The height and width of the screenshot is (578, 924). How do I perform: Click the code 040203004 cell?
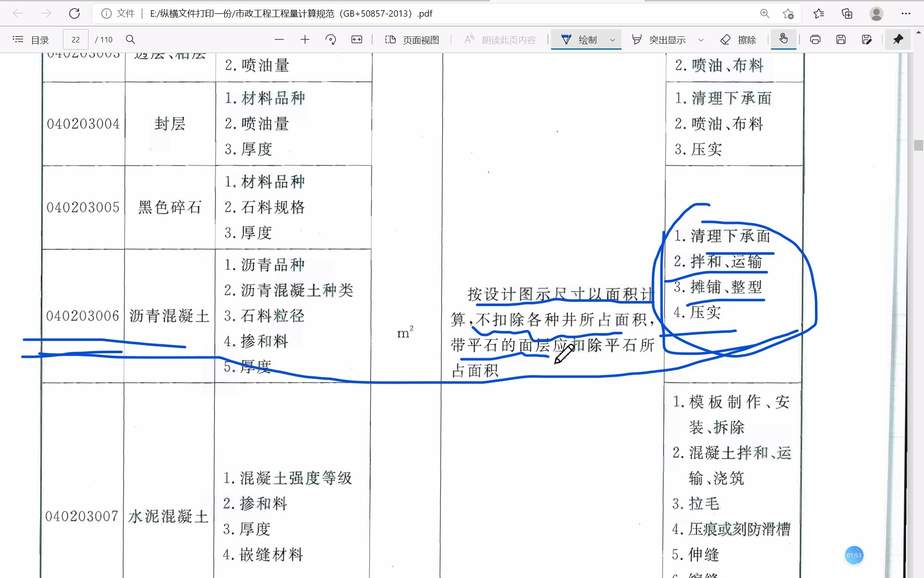point(83,124)
